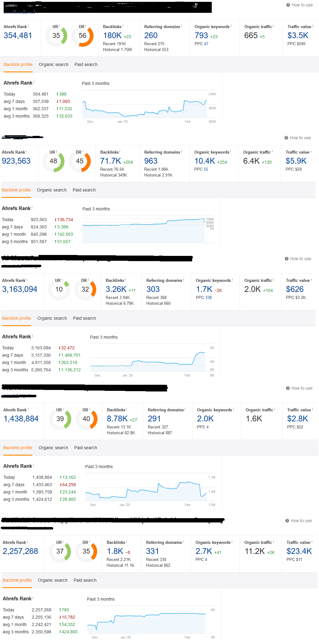The height and width of the screenshot is (644, 319).
Task: Open the $23.4K traffic value link
Action: point(299,551)
